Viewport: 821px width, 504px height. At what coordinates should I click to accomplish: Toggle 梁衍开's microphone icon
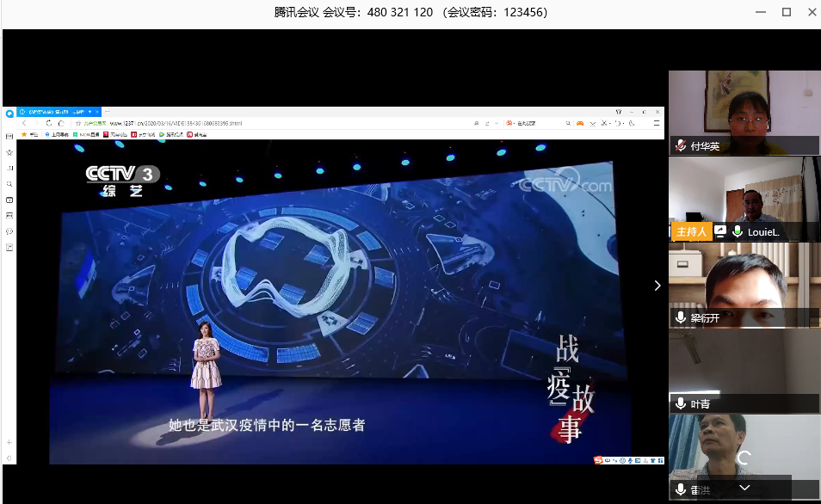(x=681, y=318)
